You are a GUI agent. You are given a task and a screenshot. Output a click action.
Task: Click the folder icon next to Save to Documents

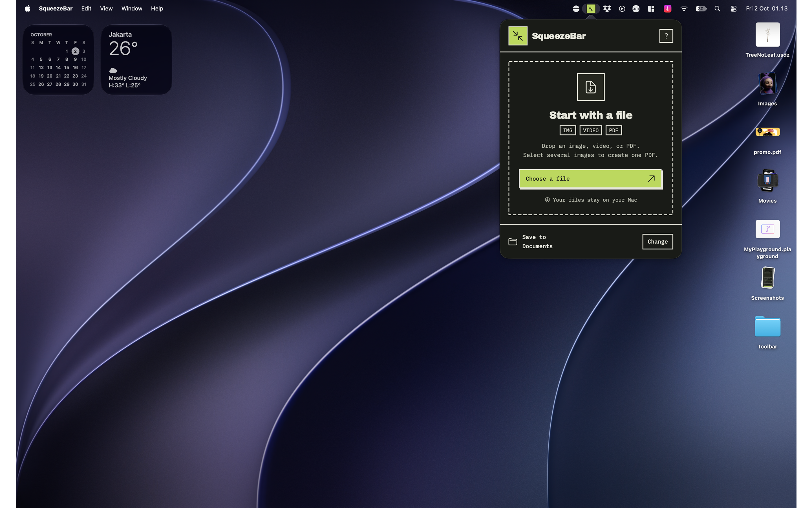click(512, 242)
